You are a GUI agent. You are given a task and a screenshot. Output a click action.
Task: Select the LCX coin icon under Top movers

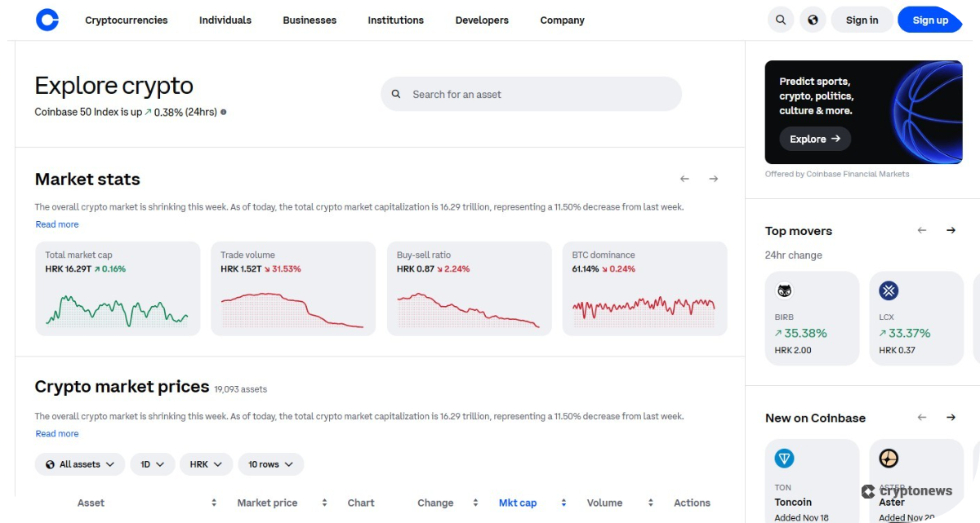point(889,290)
